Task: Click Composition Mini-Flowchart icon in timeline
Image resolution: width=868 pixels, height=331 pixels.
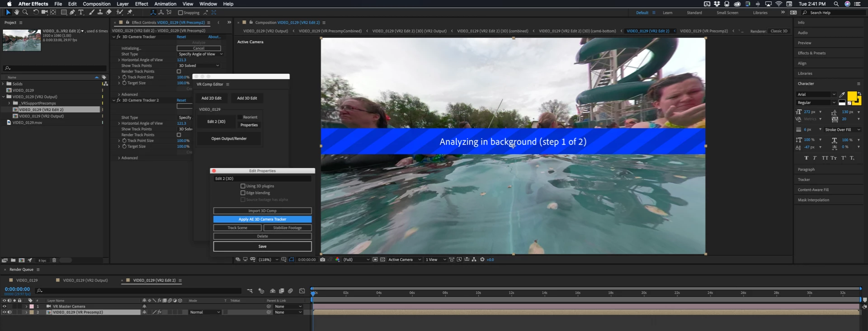Action: 250,291
